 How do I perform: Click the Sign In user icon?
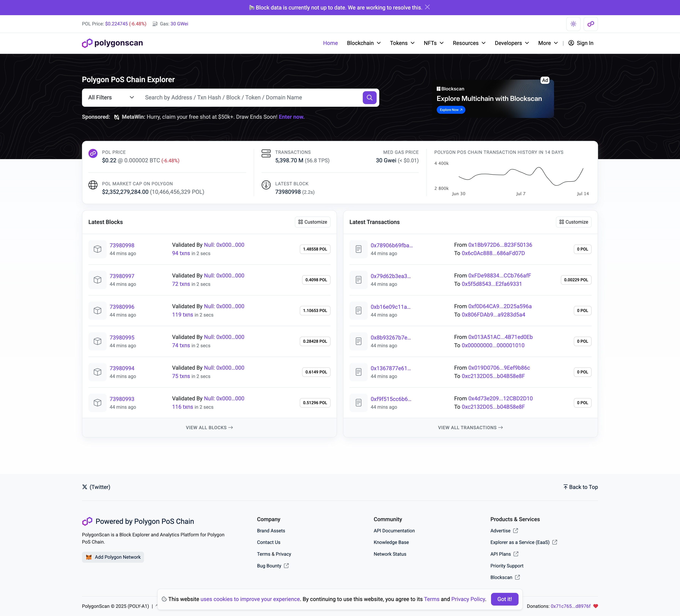(x=571, y=43)
